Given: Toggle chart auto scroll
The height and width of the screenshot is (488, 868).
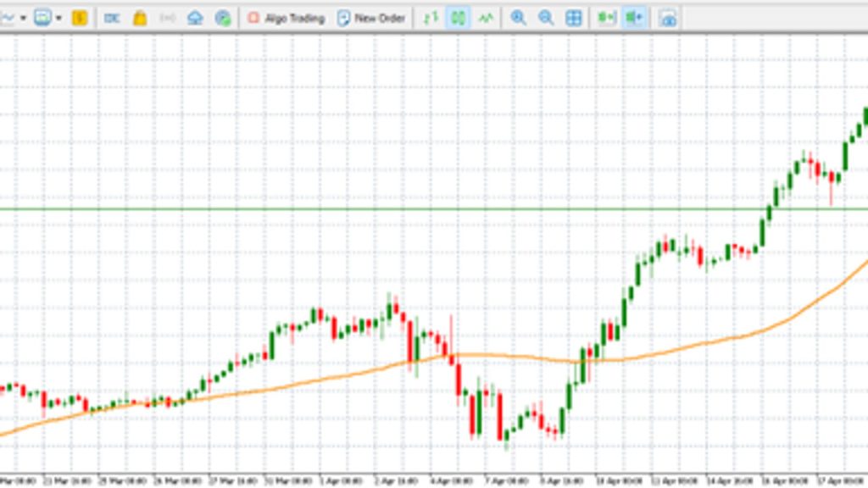Looking at the screenshot, I should tap(606, 18).
